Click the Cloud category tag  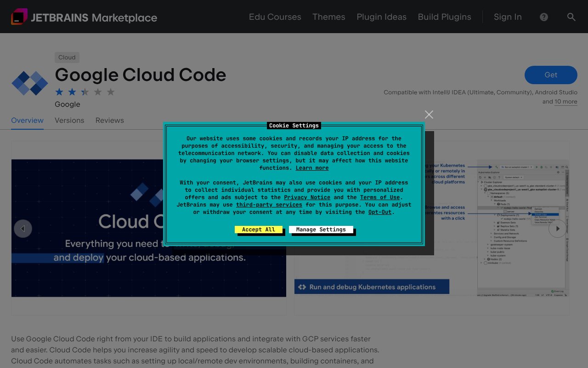67,57
